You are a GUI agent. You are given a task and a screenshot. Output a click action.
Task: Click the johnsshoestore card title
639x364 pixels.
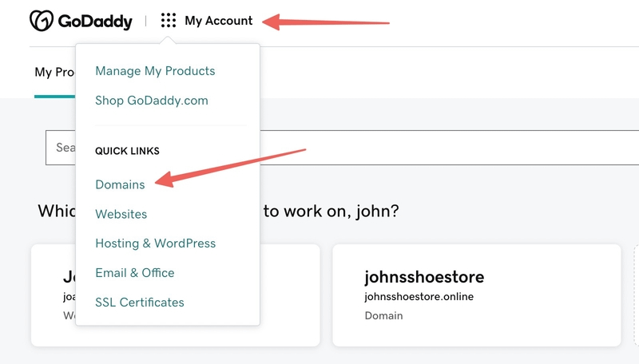click(424, 277)
